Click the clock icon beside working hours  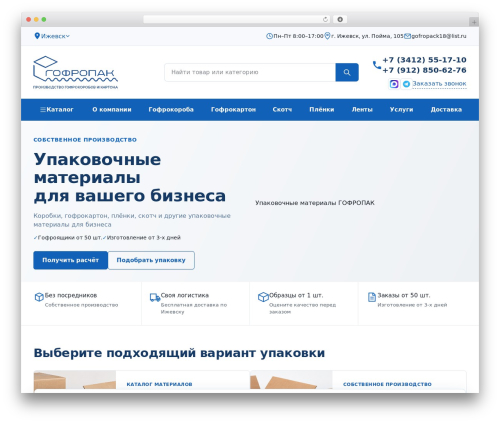pos(269,36)
